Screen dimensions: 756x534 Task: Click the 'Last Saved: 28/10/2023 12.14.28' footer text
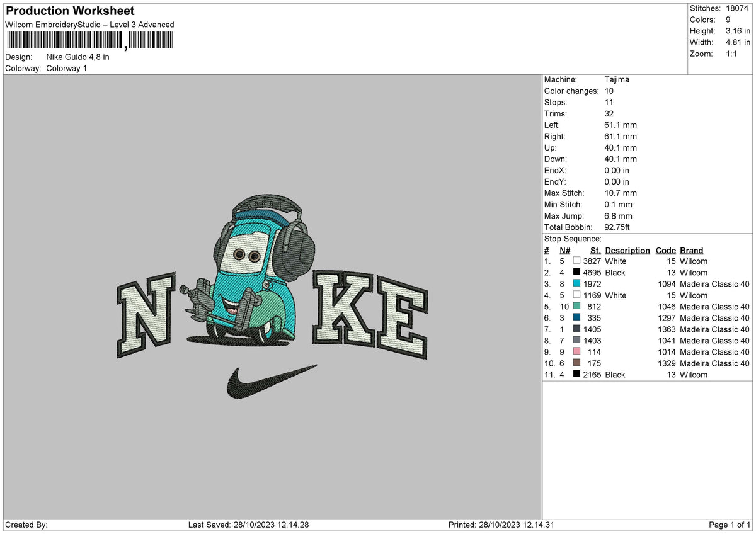(x=248, y=525)
